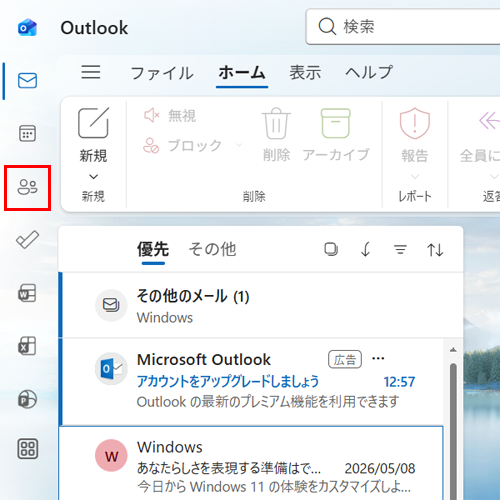Open the Mail view in sidebar
This screenshot has width=500, height=500.
click(27, 81)
